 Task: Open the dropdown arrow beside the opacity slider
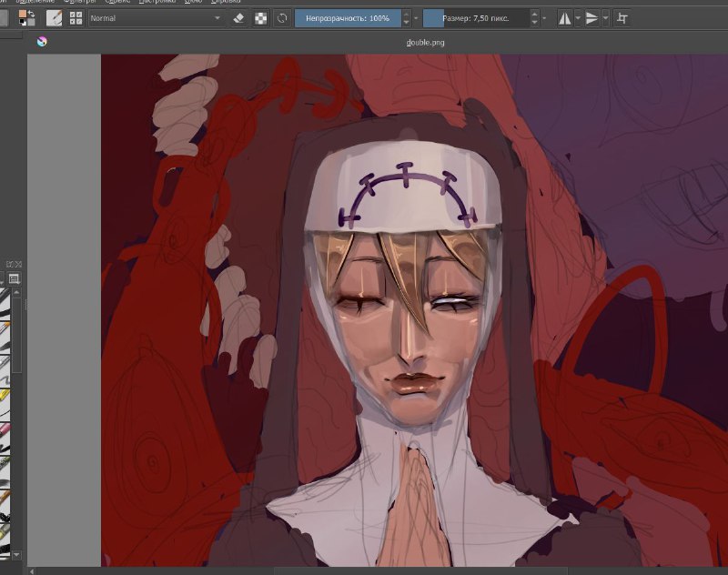(416, 18)
